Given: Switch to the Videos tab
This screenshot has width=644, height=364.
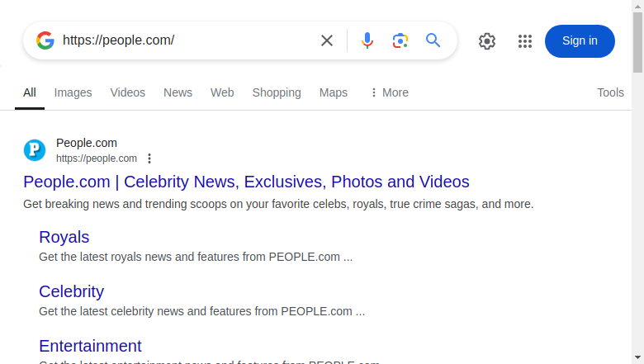Looking at the screenshot, I should 128,92.
